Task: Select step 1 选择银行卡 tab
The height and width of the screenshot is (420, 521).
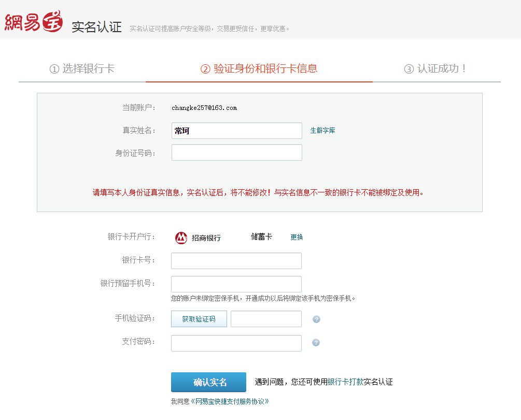Action: [x=82, y=68]
